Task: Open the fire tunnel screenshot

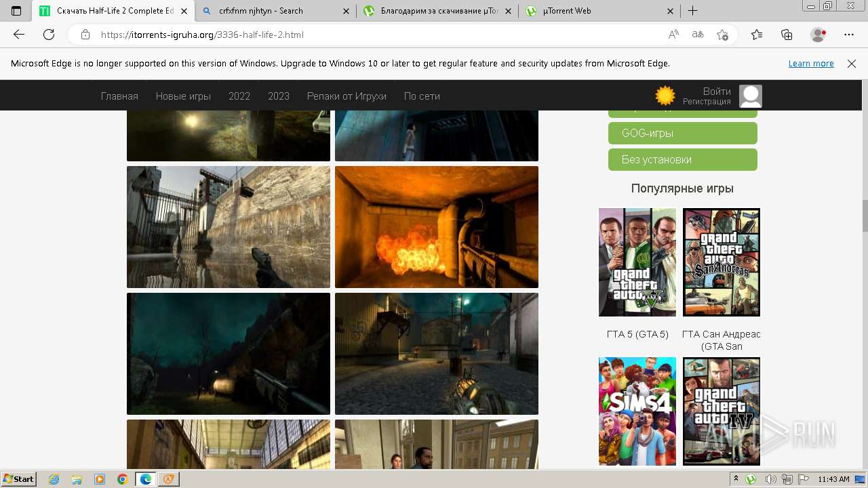Action: tap(437, 227)
